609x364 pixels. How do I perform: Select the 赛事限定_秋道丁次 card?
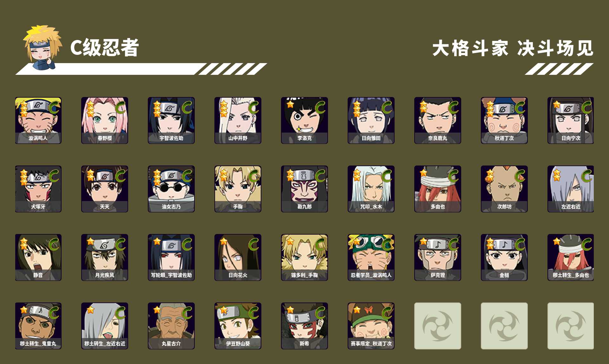coord(371,326)
